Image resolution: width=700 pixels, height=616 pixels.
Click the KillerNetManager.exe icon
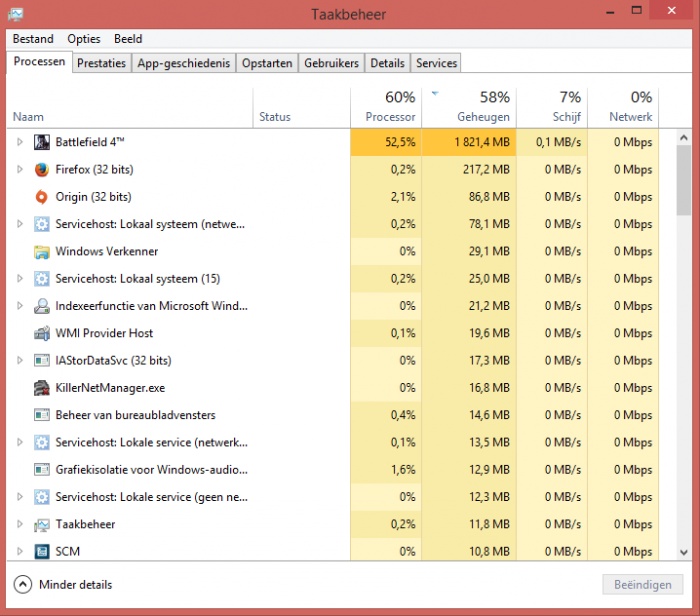[42, 388]
